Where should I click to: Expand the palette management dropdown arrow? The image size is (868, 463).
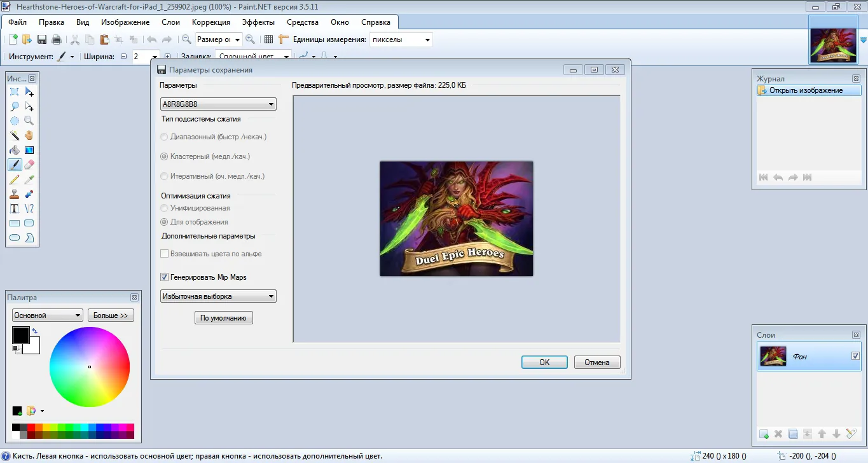(42, 411)
